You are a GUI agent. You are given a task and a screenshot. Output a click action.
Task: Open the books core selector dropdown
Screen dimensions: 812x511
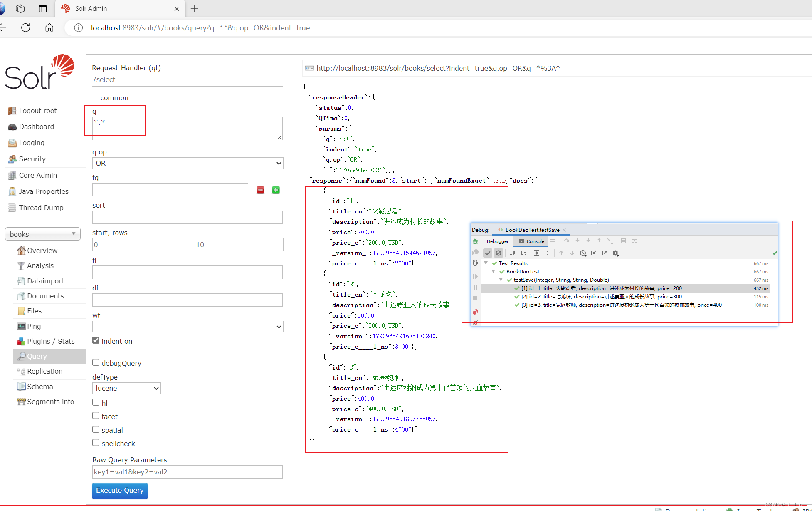pyautogui.click(x=43, y=234)
